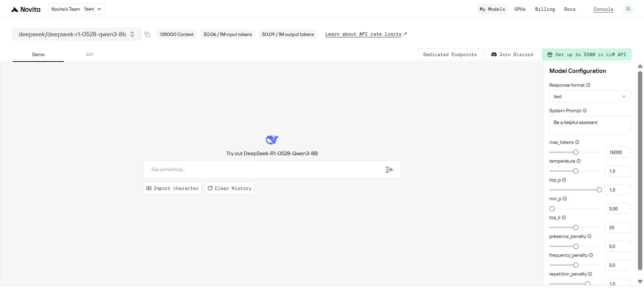
Task: Show info for min_p
Action: point(565,199)
